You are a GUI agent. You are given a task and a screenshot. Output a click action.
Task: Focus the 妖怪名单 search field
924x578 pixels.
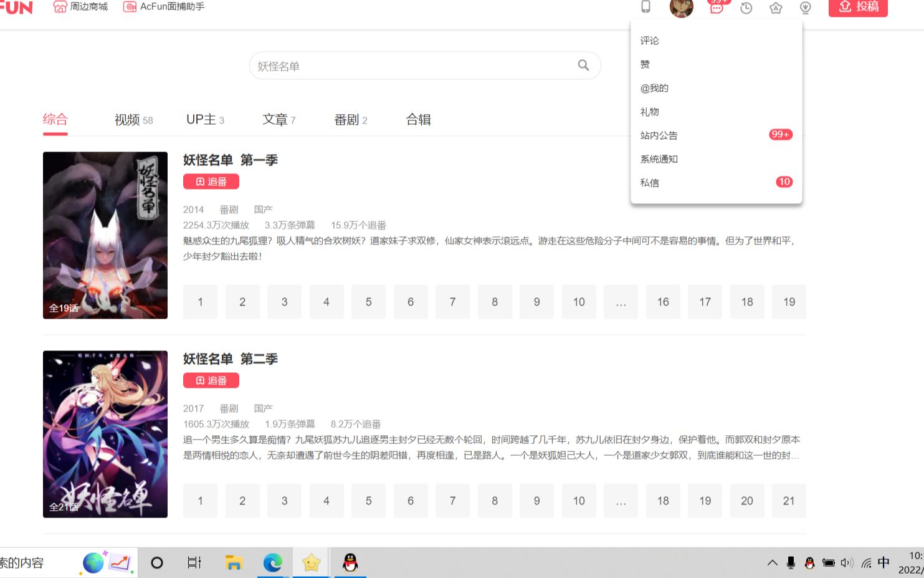click(x=425, y=65)
